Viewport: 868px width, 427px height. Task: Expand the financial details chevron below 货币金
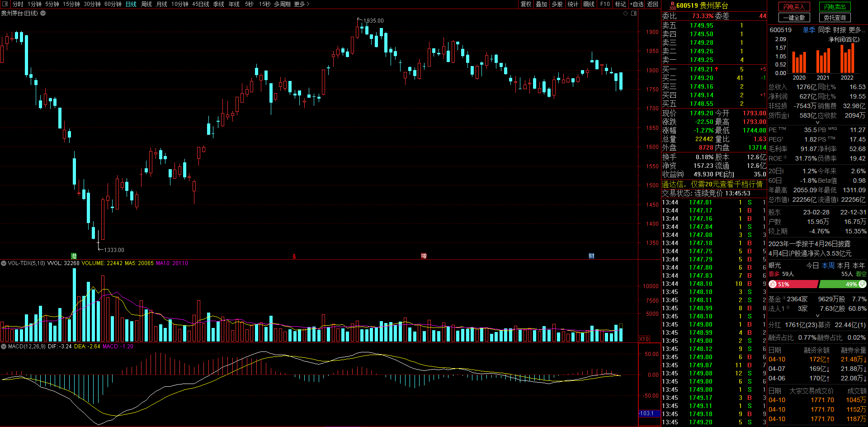[817, 123]
